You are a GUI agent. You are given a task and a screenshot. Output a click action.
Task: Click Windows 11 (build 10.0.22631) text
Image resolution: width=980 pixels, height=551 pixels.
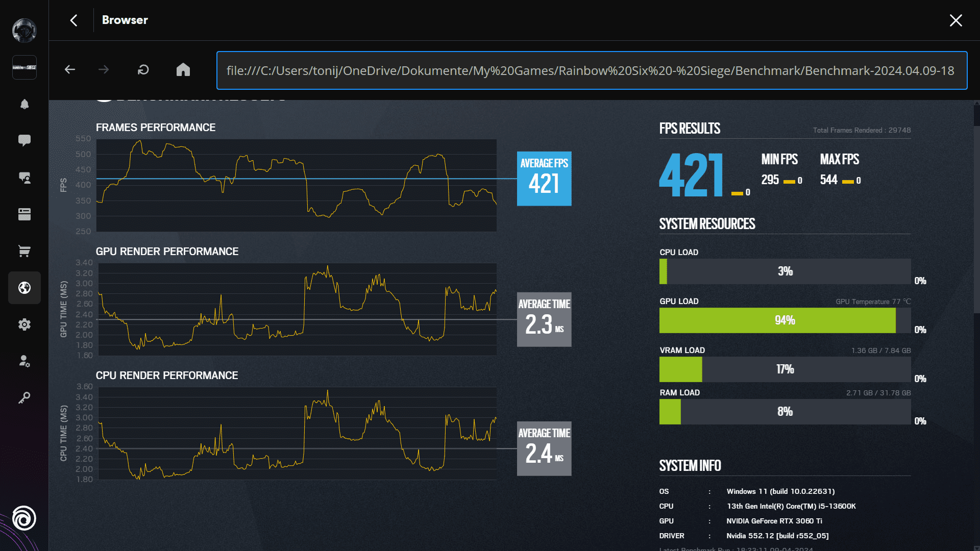coord(780,491)
